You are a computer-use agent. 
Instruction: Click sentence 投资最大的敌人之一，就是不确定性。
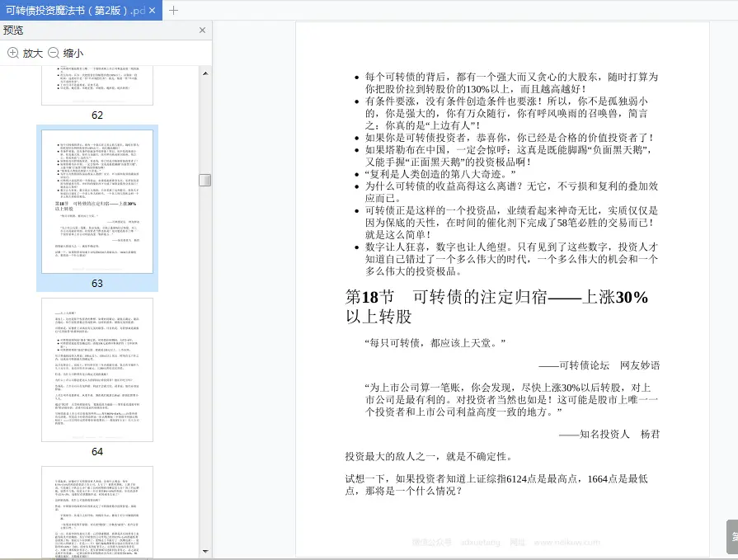[429, 456]
